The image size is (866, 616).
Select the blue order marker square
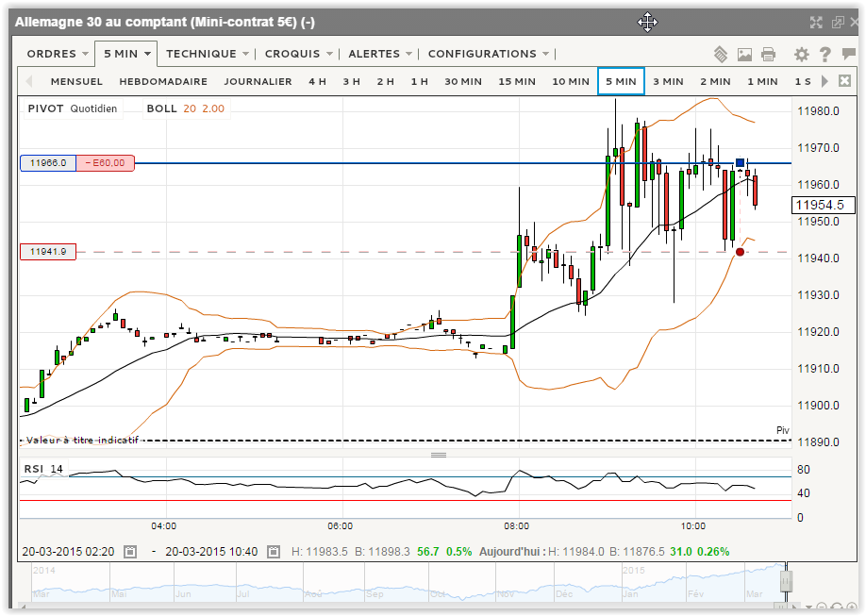741,163
